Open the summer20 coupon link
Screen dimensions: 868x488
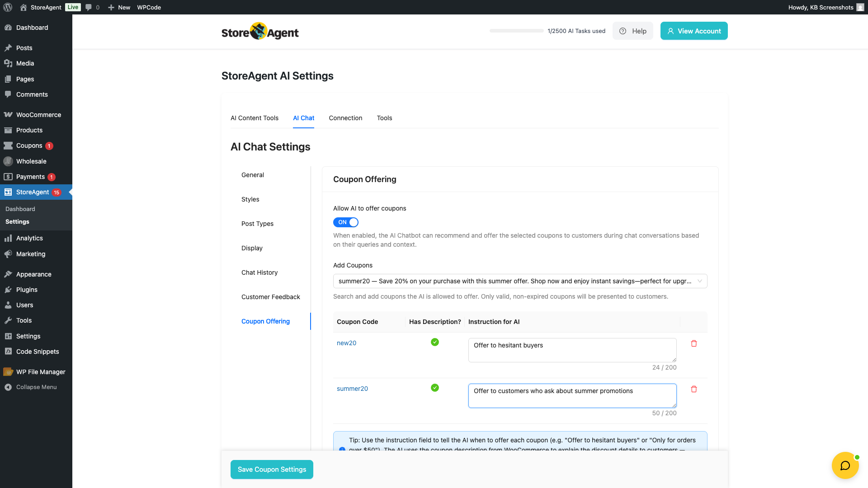[x=352, y=389]
